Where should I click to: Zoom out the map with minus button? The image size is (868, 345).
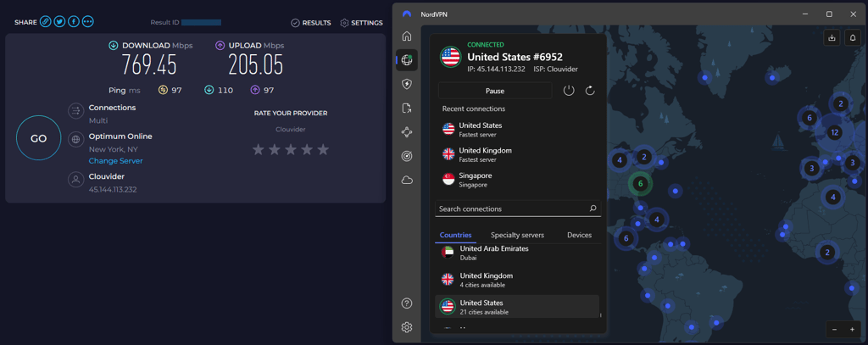point(835,330)
